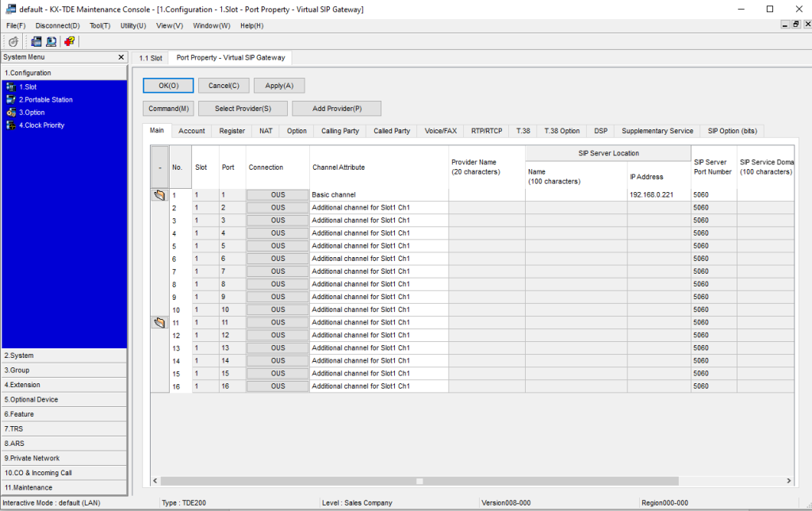
Task: Switch to the Register tab
Action: (x=232, y=131)
